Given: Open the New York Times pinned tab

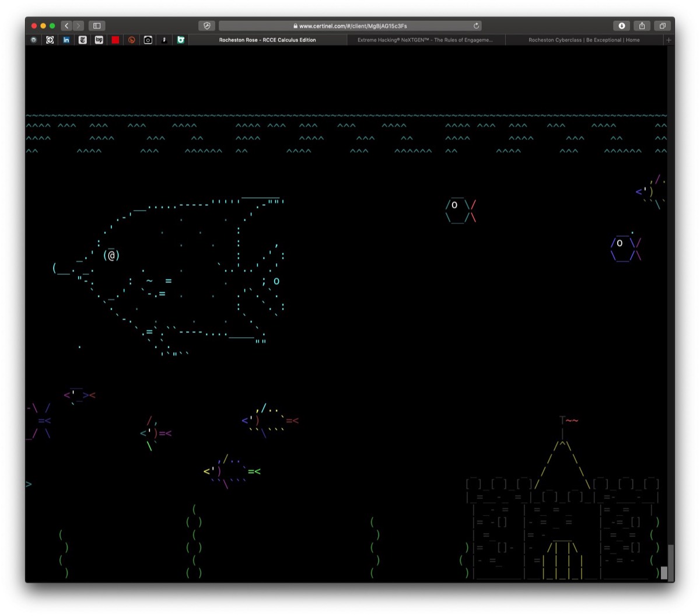Looking at the screenshot, I should pos(83,40).
